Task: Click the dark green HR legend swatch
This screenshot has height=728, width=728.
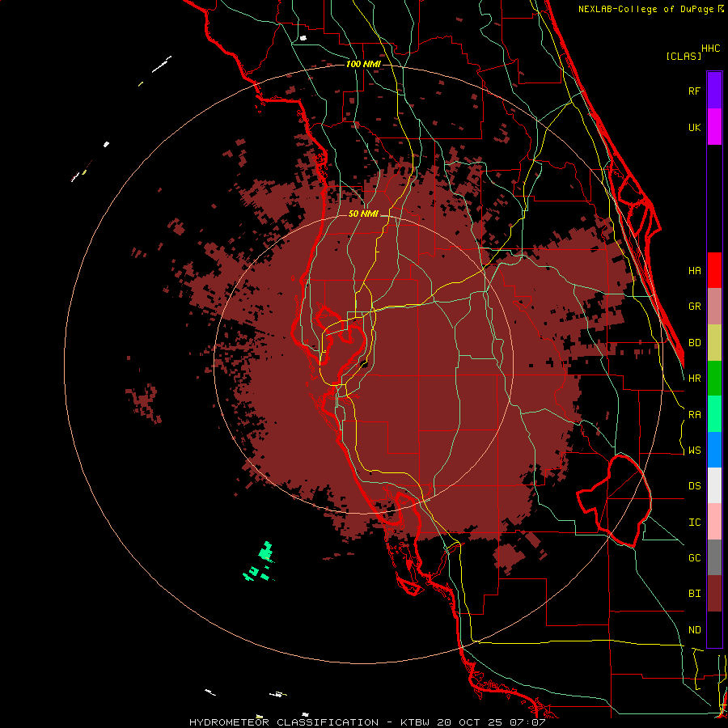Action: pyautogui.click(x=714, y=379)
